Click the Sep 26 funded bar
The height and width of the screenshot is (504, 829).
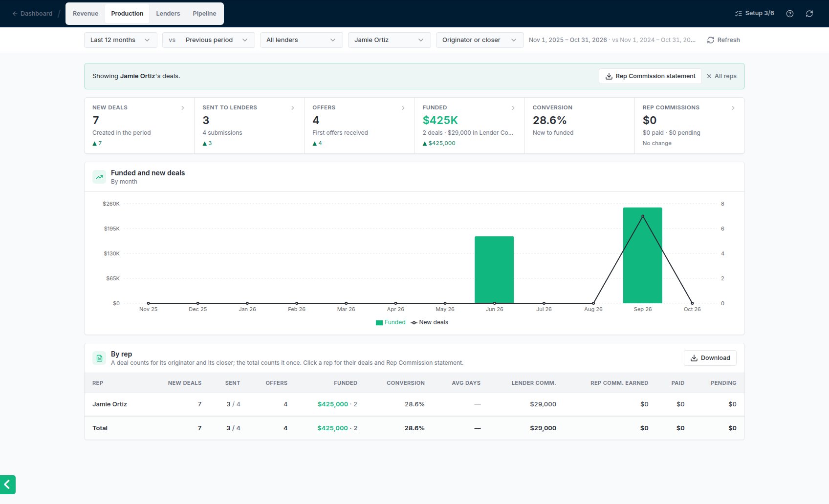[642, 255]
